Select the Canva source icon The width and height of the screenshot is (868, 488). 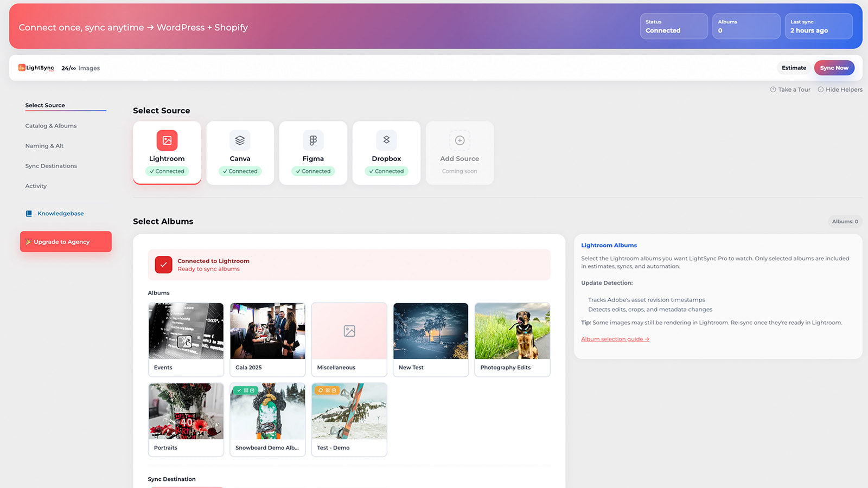point(240,140)
